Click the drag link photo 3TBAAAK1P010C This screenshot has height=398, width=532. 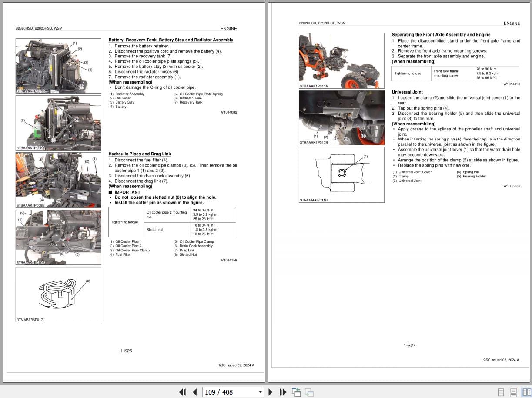coord(58,237)
